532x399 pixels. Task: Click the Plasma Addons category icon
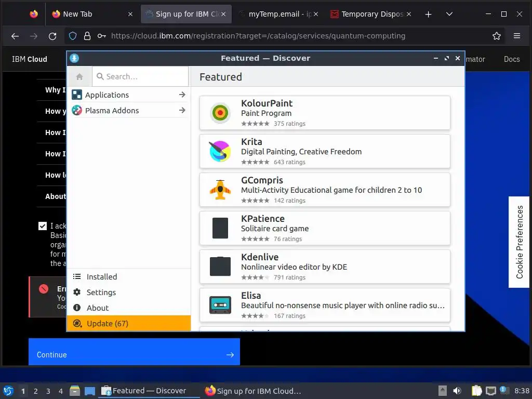coord(77,110)
